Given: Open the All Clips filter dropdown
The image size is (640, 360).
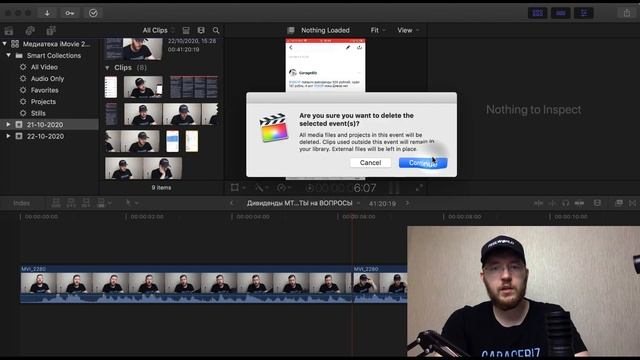Looking at the screenshot, I should coord(159,30).
